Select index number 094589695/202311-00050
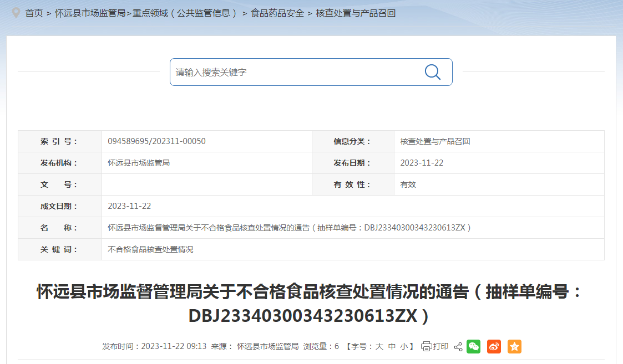The height and width of the screenshot is (364, 623). pos(156,141)
